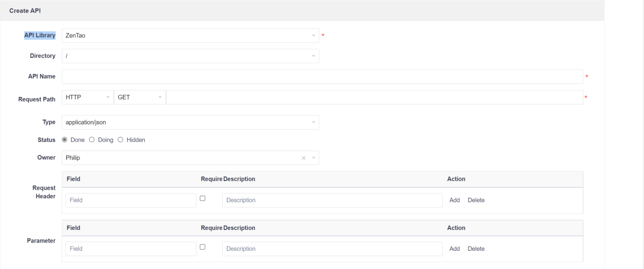Click the Parameter Description input
The image size is (644, 269).
click(332, 249)
